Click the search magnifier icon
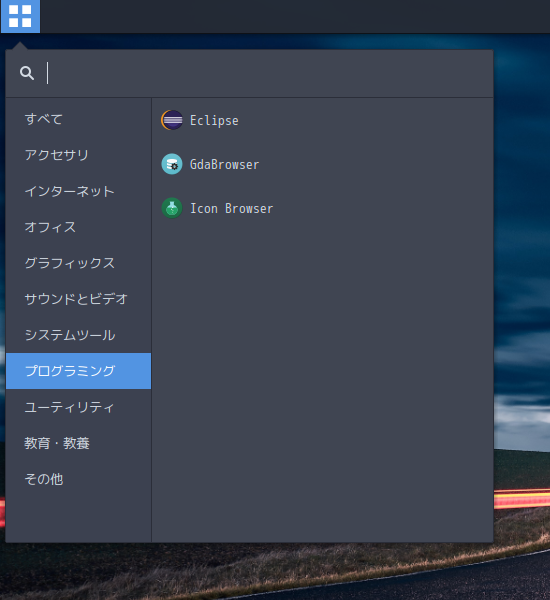Screen dimensions: 550x600 (x=27, y=73)
